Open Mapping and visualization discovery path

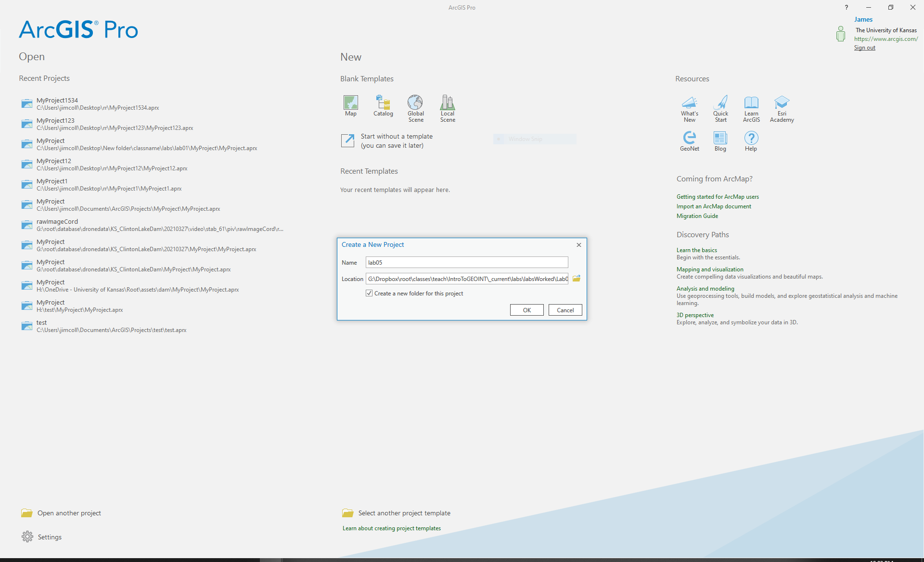pyautogui.click(x=710, y=269)
